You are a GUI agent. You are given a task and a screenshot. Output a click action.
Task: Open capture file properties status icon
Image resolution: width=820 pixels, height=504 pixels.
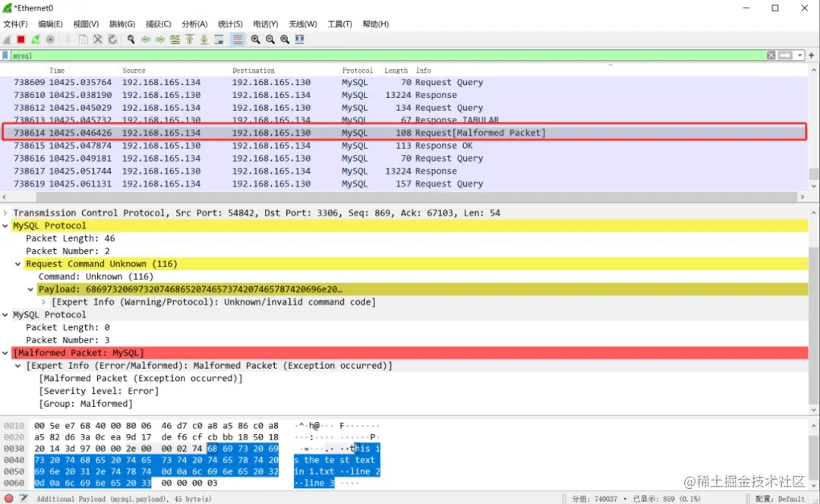pyautogui.click(x=24, y=498)
